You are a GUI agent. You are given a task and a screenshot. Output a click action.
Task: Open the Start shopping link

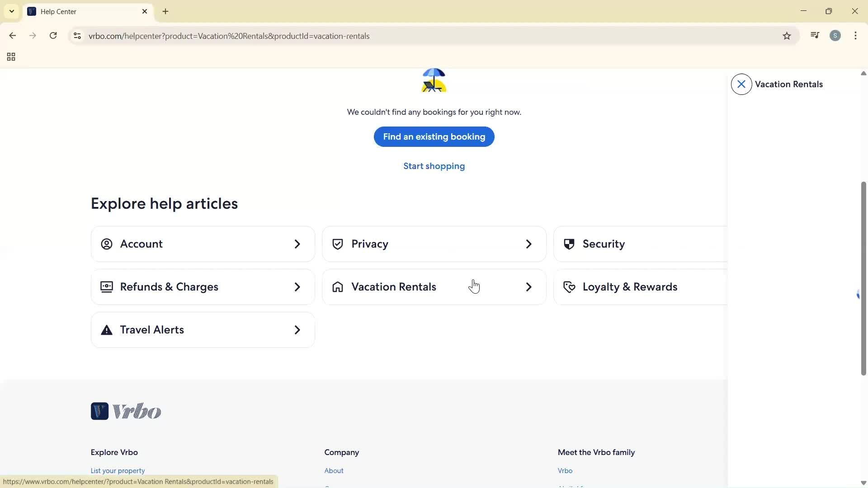(x=434, y=166)
